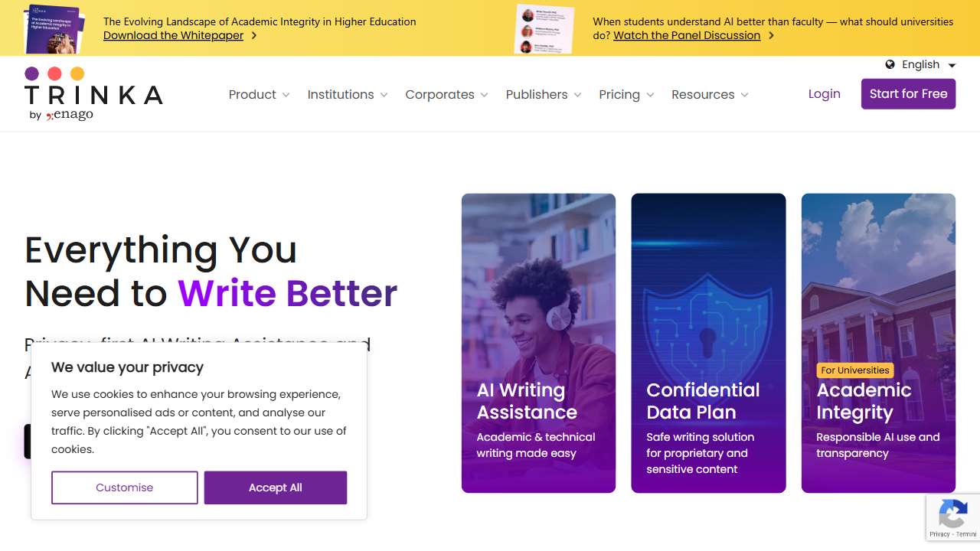Open the Corporates dropdown menu
This screenshot has height=551, width=980.
point(446,95)
